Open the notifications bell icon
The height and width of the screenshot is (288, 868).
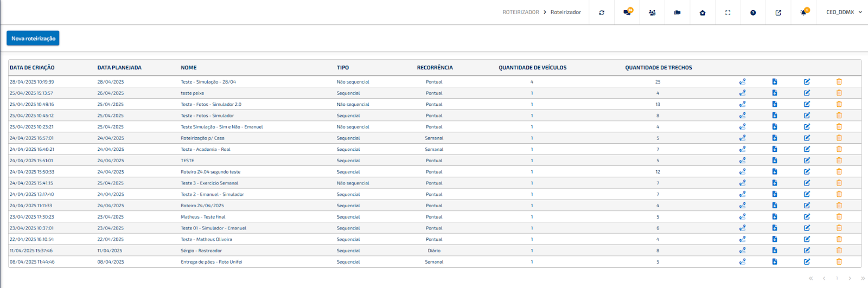coord(804,12)
